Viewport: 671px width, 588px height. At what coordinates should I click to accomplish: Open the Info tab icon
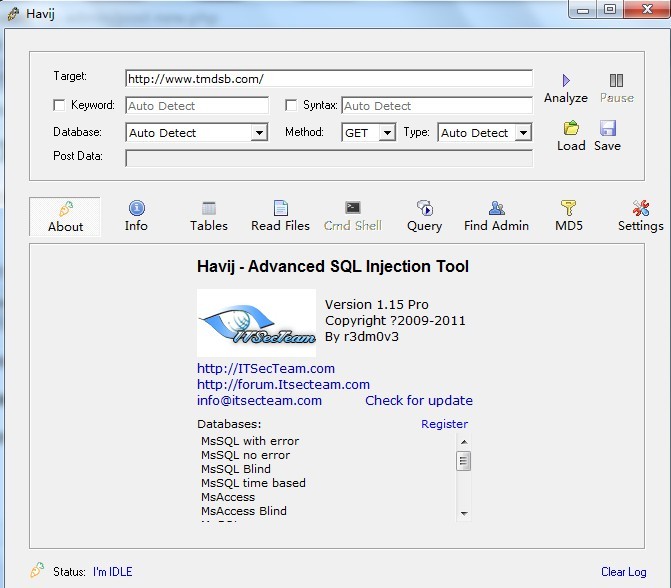pos(137,208)
